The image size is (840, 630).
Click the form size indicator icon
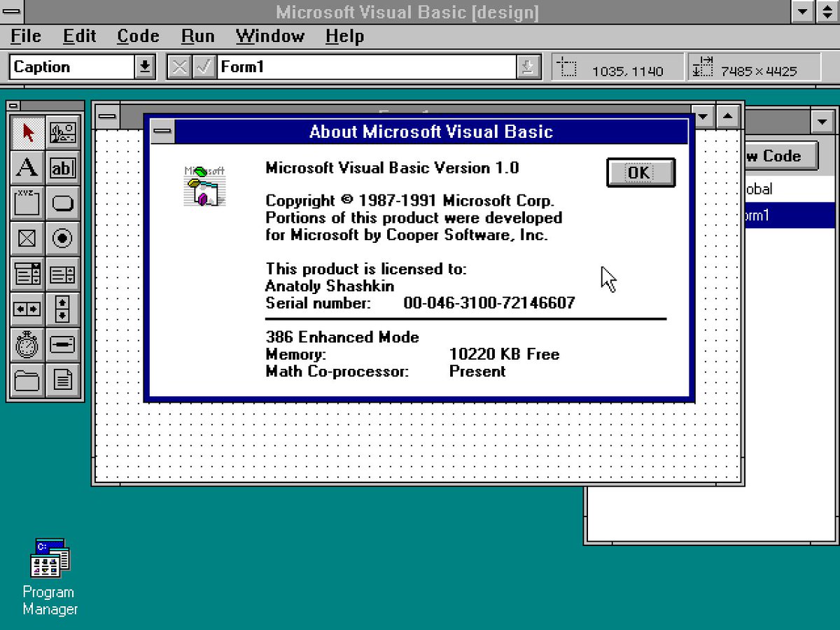[703, 68]
